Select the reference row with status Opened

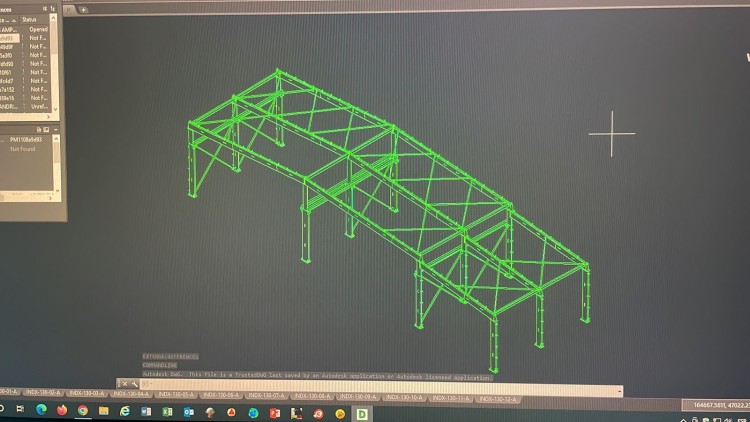pyautogui.click(x=24, y=29)
